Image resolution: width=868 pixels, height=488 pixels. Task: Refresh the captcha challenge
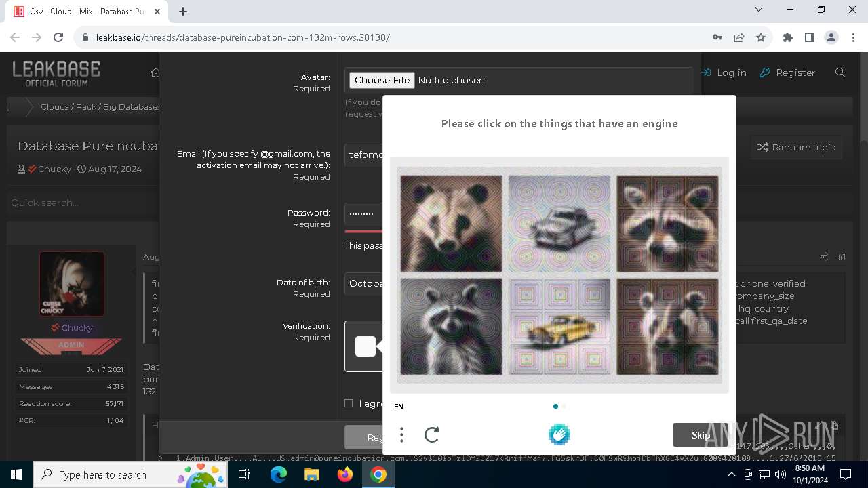click(x=432, y=434)
